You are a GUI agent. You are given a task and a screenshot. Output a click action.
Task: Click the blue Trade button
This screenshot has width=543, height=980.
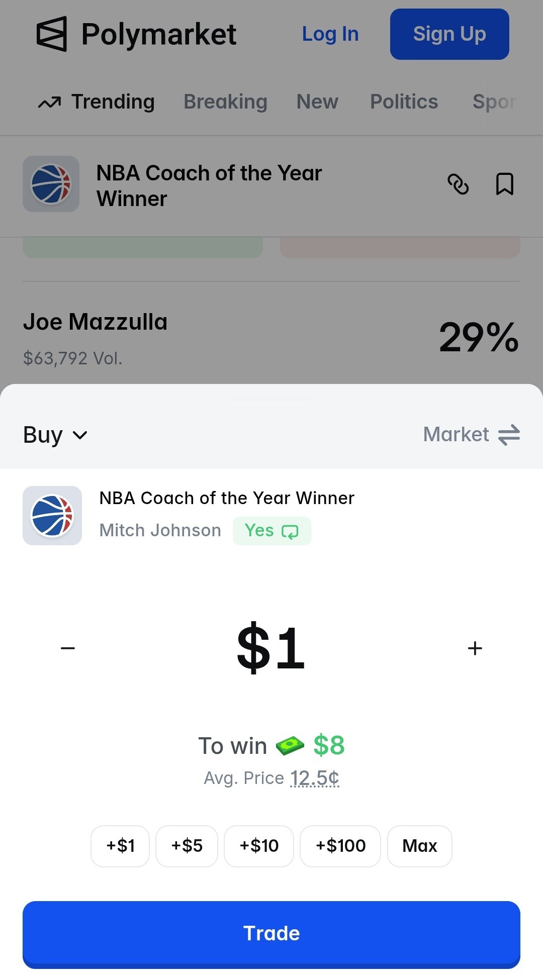[x=271, y=934]
